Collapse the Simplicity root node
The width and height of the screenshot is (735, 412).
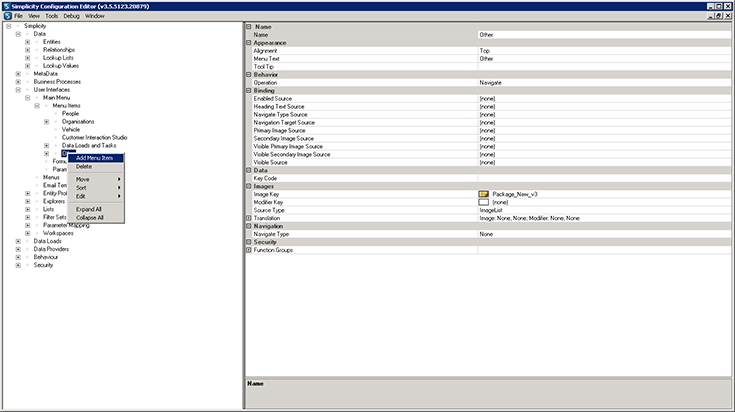click(x=8, y=26)
